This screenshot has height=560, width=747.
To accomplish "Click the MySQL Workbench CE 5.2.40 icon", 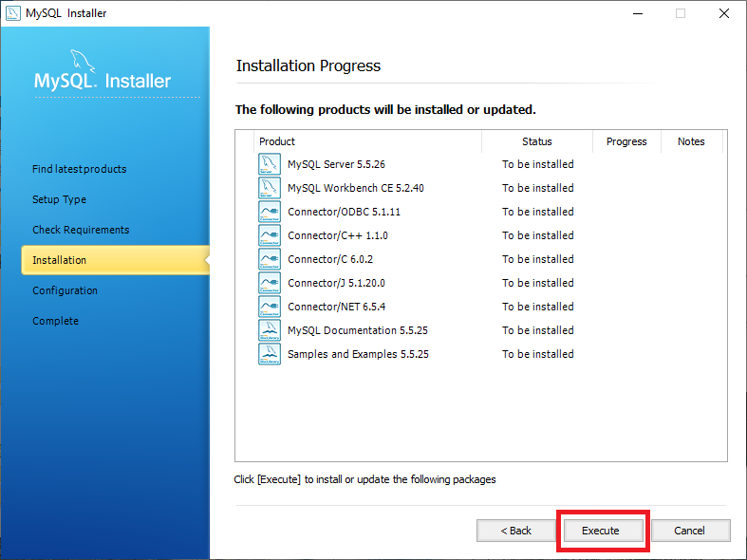I will 270,188.
